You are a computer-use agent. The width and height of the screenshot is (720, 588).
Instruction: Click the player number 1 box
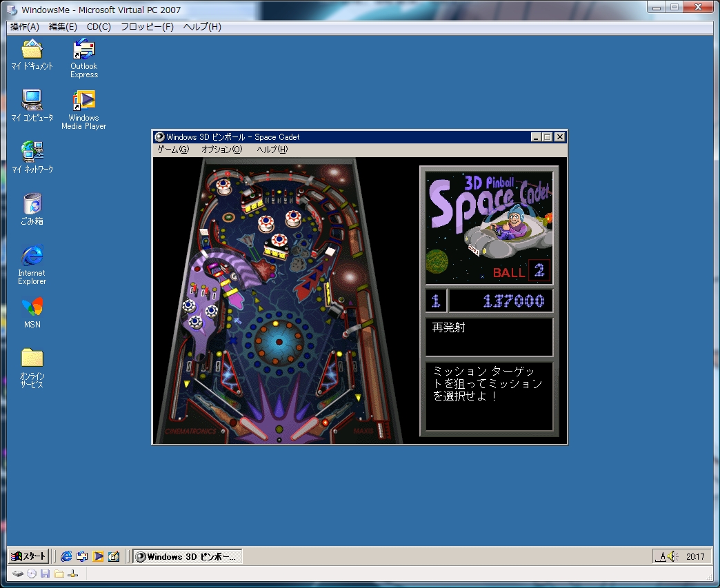tap(436, 301)
